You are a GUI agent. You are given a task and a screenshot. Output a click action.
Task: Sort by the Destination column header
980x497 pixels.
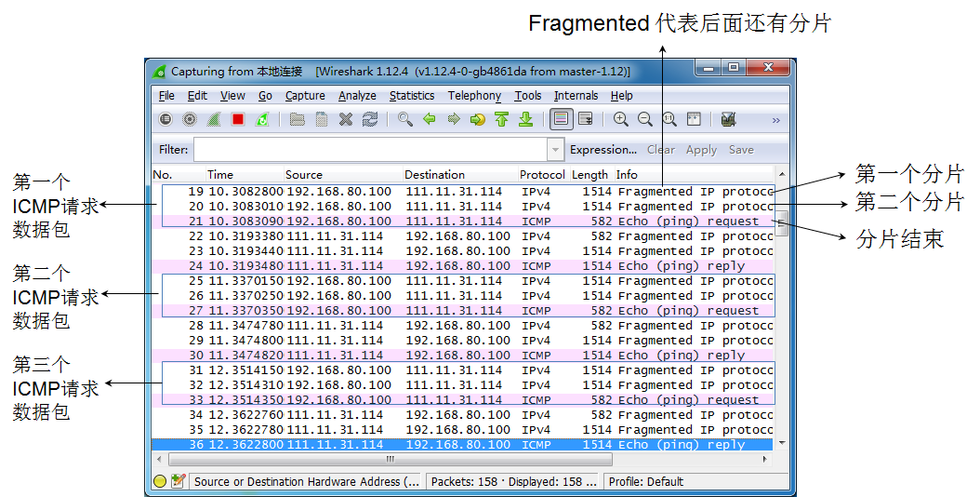(460, 175)
